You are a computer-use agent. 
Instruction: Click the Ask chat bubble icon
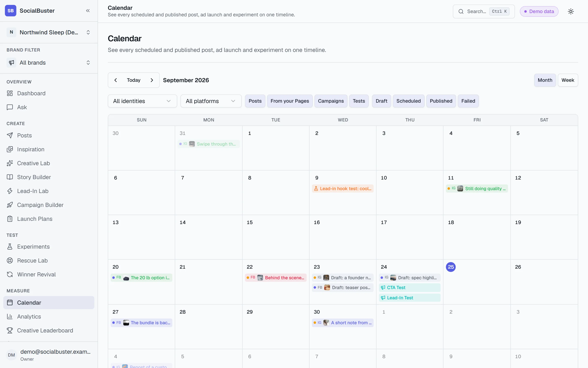click(10, 107)
